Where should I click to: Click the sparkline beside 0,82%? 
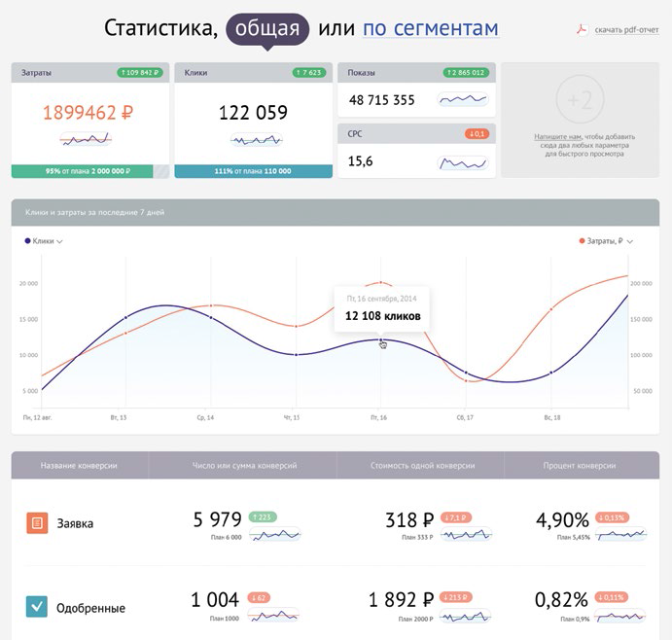pos(620,616)
